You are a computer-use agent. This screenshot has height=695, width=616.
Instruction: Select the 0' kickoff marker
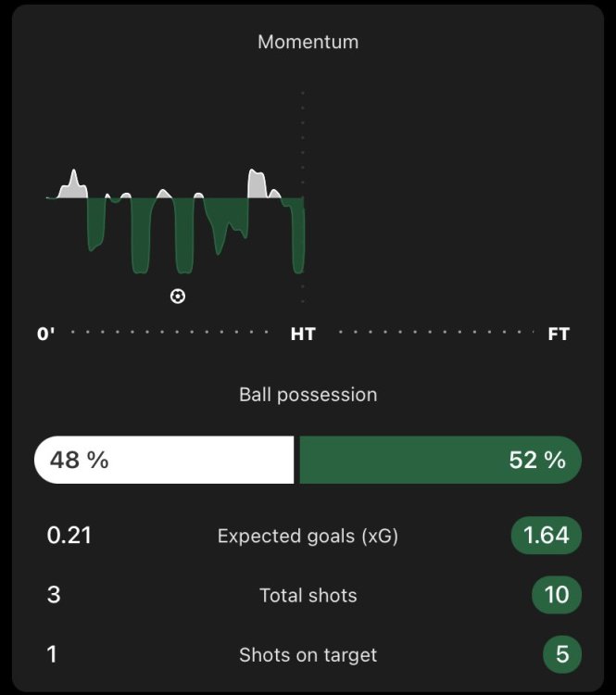pyautogui.click(x=46, y=334)
